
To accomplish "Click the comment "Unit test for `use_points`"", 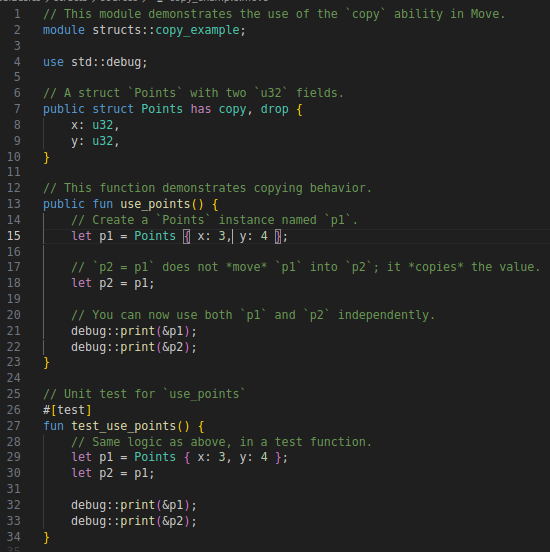I will tap(144, 394).
